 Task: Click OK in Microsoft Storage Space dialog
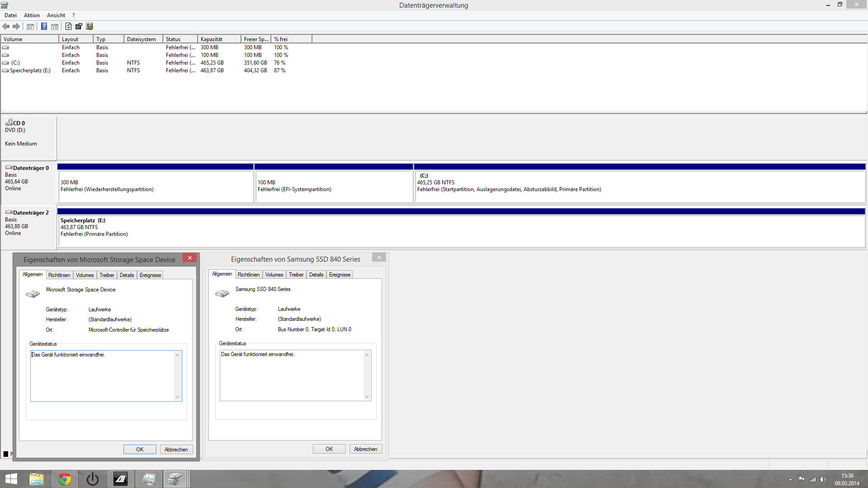(140, 450)
